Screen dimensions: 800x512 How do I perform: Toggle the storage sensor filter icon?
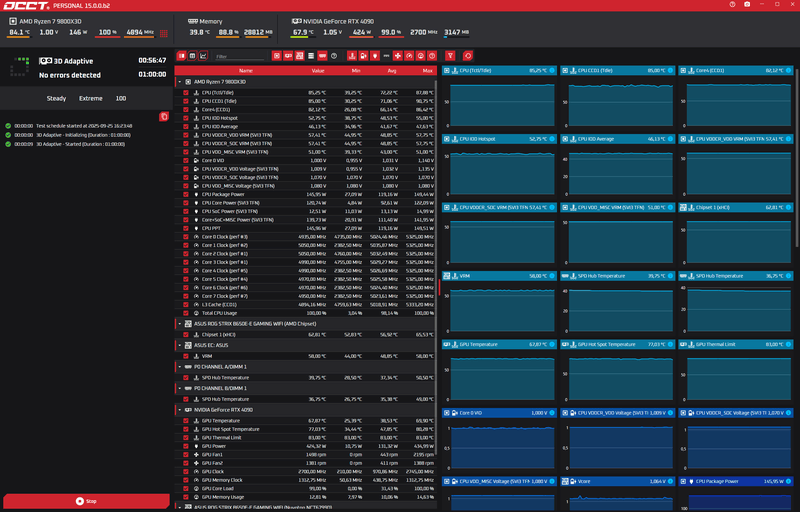(311, 56)
